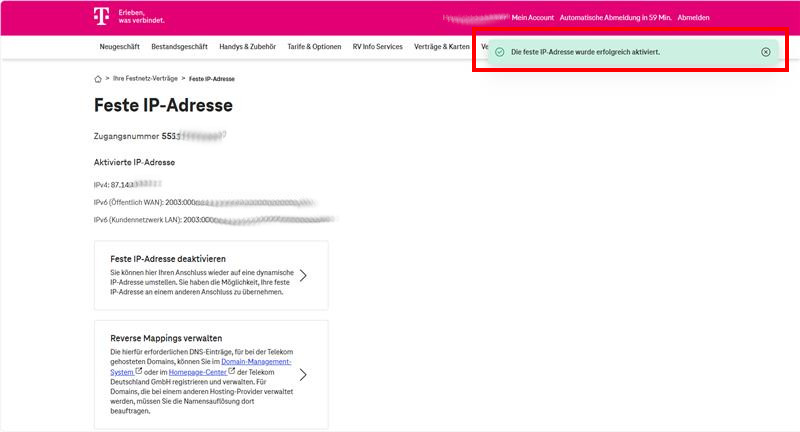800x432 pixels.
Task: Click the automatic logout timer text
Action: coord(615,17)
